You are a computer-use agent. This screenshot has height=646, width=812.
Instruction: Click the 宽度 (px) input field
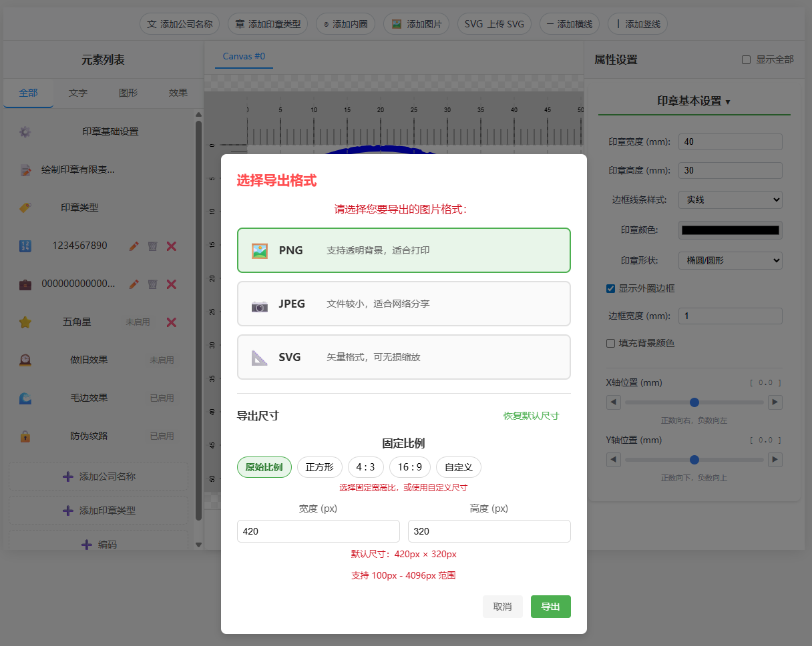click(318, 531)
